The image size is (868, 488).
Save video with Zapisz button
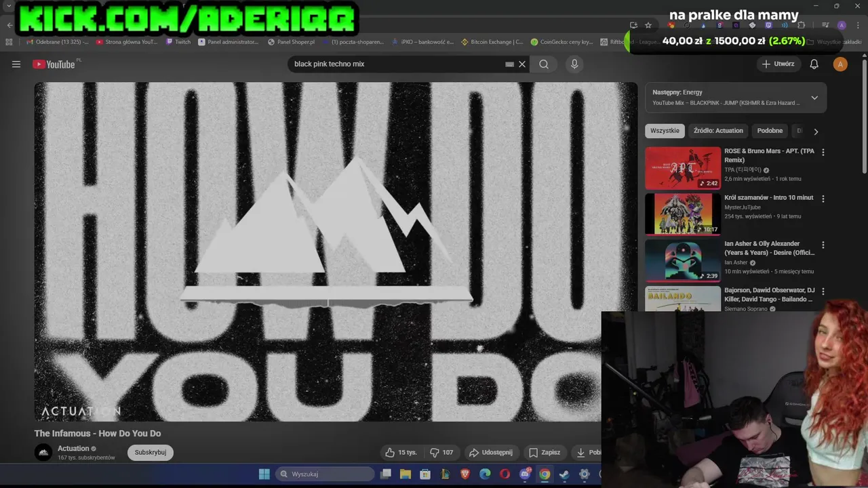pyautogui.click(x=545, y=452)
